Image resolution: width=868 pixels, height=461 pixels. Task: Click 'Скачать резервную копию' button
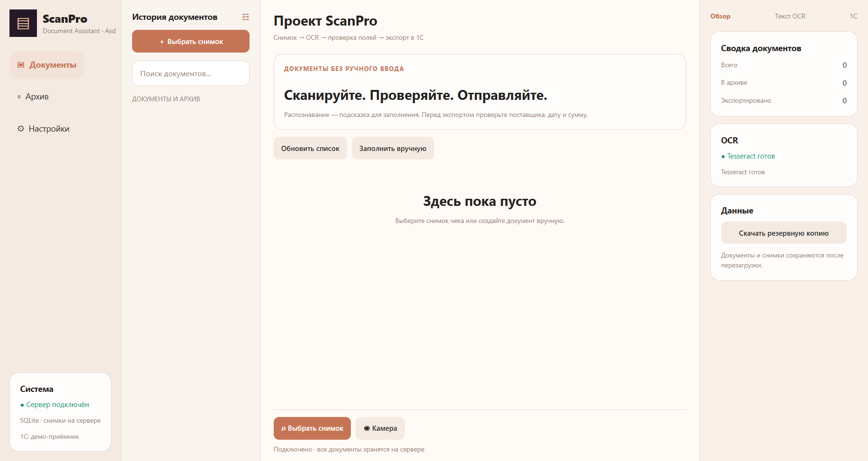pos(784,233)
